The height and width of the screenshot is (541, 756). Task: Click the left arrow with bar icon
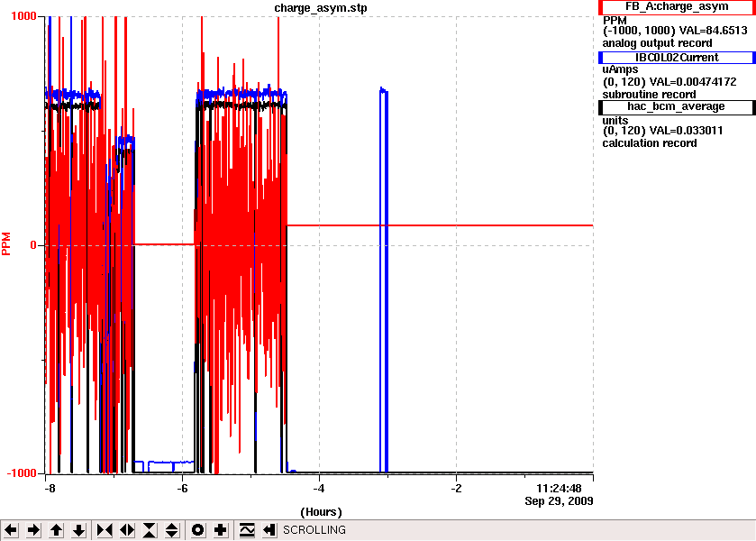[x=269, y=530]
